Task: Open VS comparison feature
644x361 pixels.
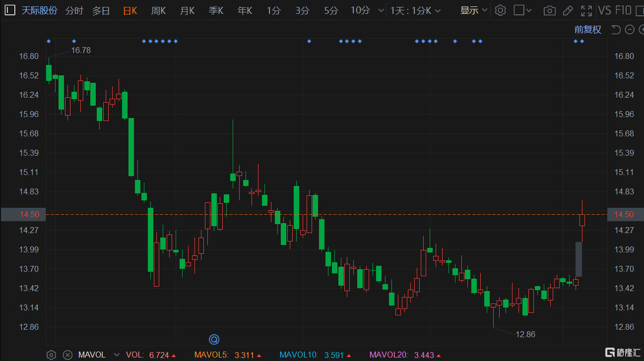Action: click(x=604, y=10)
